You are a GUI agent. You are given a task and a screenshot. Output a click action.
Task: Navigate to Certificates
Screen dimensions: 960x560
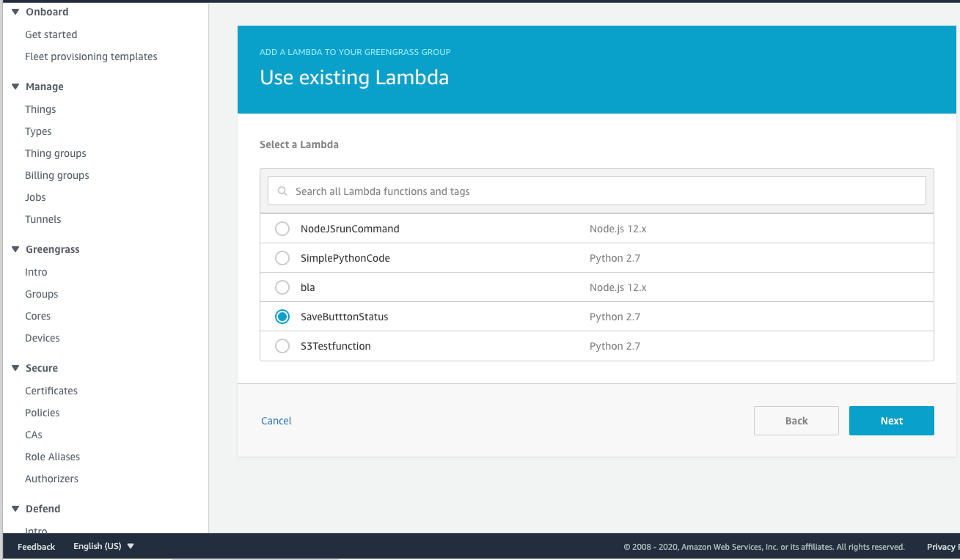[51, 390]
